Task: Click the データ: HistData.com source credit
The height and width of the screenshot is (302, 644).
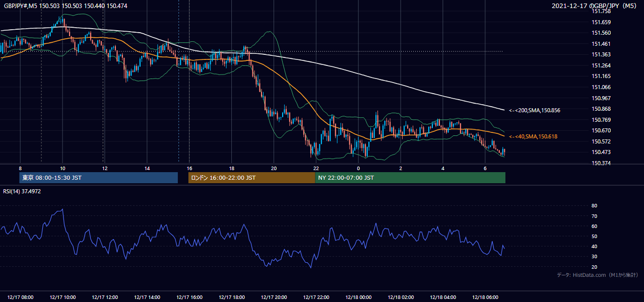Action: [x=598, y=275]
